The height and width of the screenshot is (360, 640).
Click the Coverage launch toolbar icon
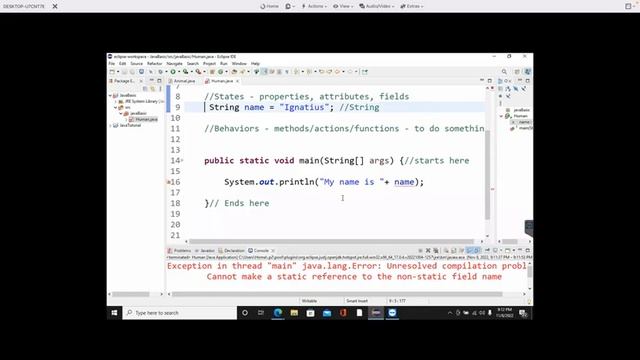186,72
